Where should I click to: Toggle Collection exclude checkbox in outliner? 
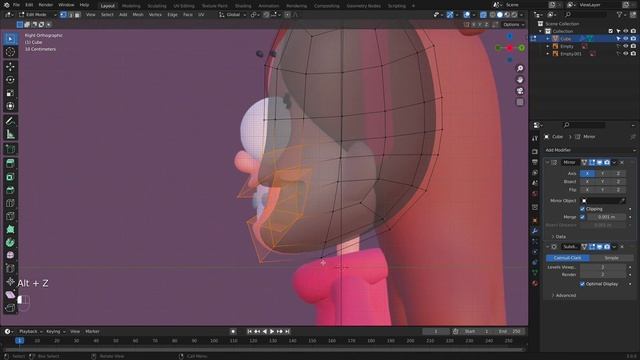coord(611,31)
